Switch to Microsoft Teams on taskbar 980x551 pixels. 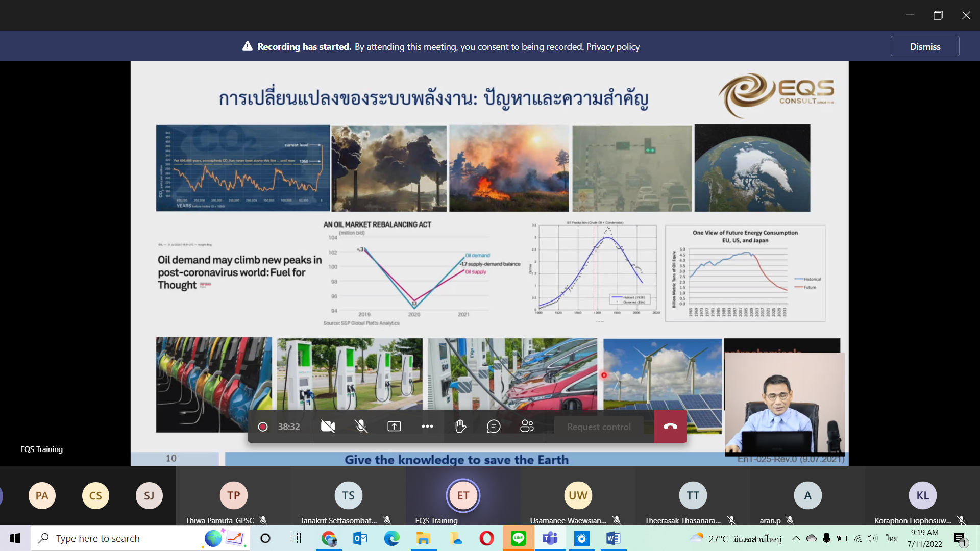550,538
